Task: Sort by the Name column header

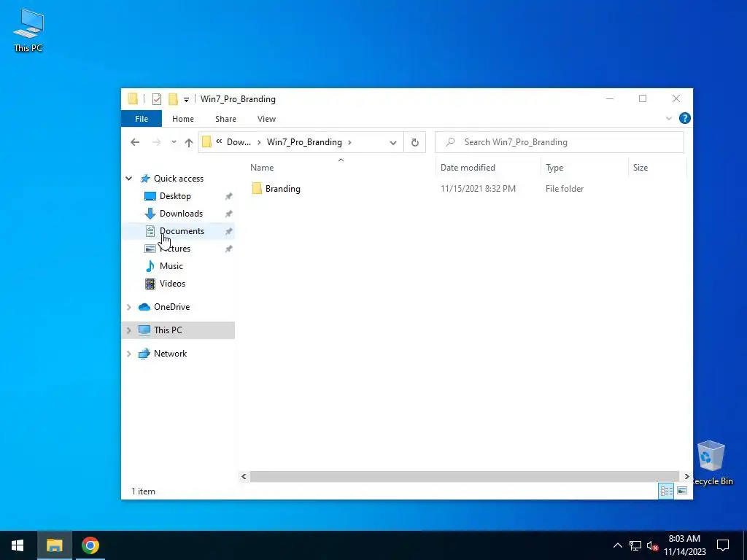Action: [262, 168]
